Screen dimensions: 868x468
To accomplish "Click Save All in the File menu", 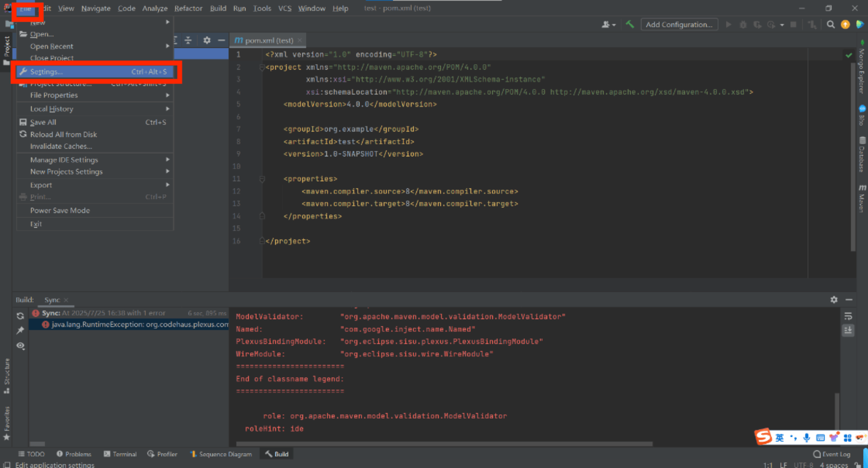I will (x=95, y=122).
